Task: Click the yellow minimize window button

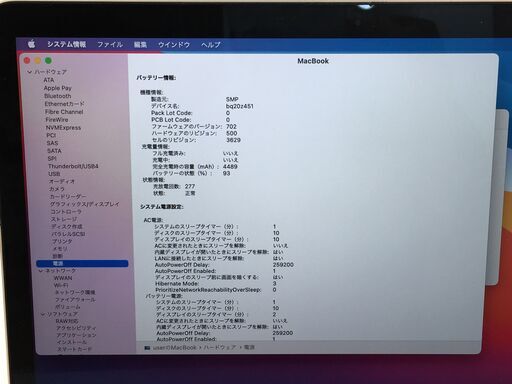Action: coord(38,60)
